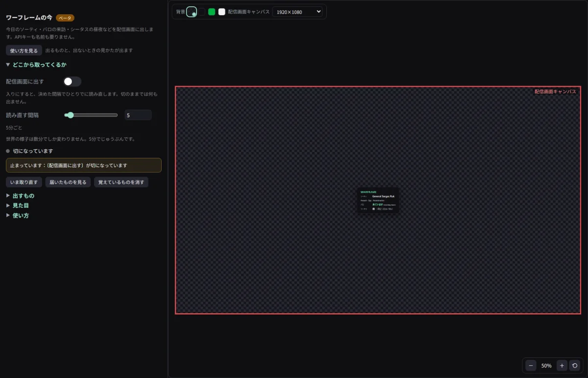Click the 止まっています notice banner
588x378 pixels.
click(x=84, y=165)
